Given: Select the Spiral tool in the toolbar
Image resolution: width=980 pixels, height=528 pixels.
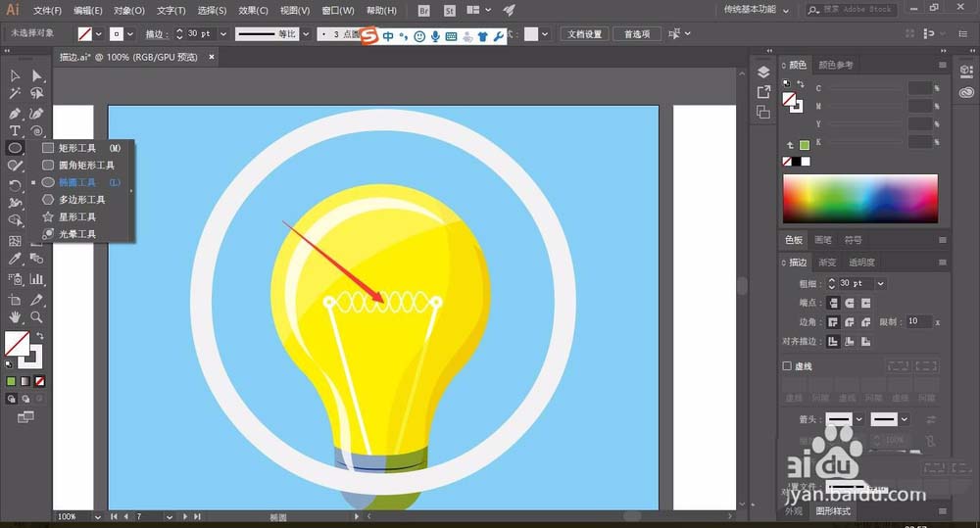Looking at the screenshot, I should 37,130.
